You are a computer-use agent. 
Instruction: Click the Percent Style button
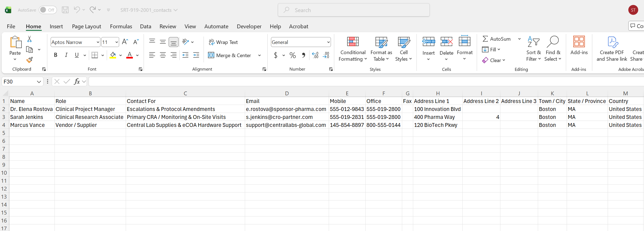[x=293, y=55]
